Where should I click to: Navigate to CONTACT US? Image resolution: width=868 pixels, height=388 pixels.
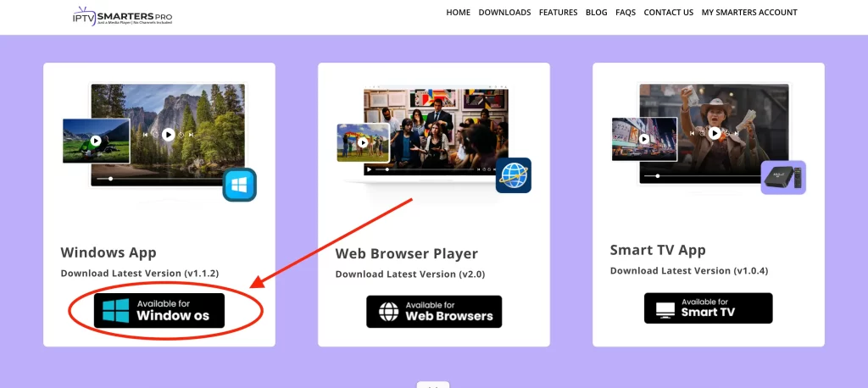(668, 13)
